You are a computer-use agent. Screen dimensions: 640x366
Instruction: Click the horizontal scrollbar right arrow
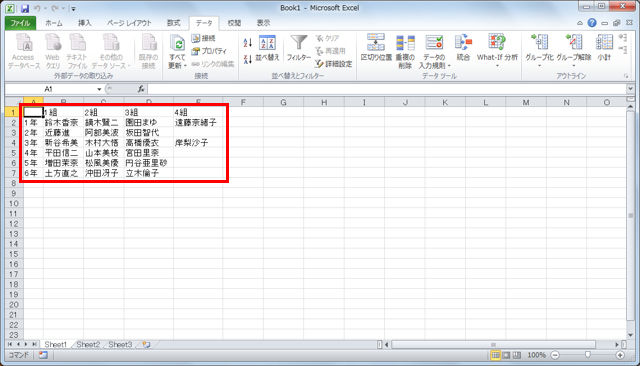click(x=617, y=345)
